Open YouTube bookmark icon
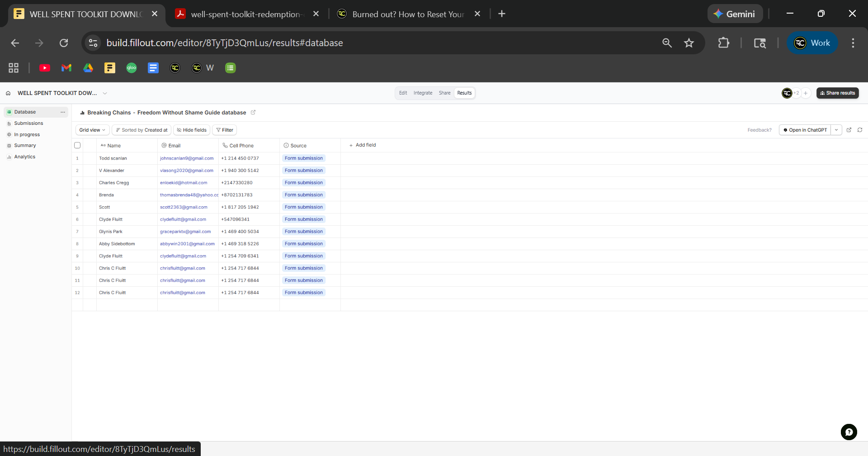Image resolution: width=868 pixels, height=456 pixels. [x=45, y=68]
